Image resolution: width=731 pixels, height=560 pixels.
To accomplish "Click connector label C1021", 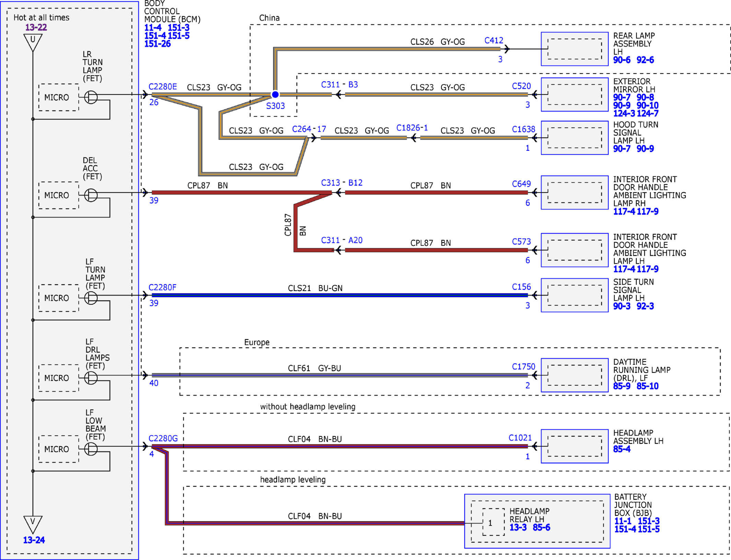I will (x=520, y=438).
